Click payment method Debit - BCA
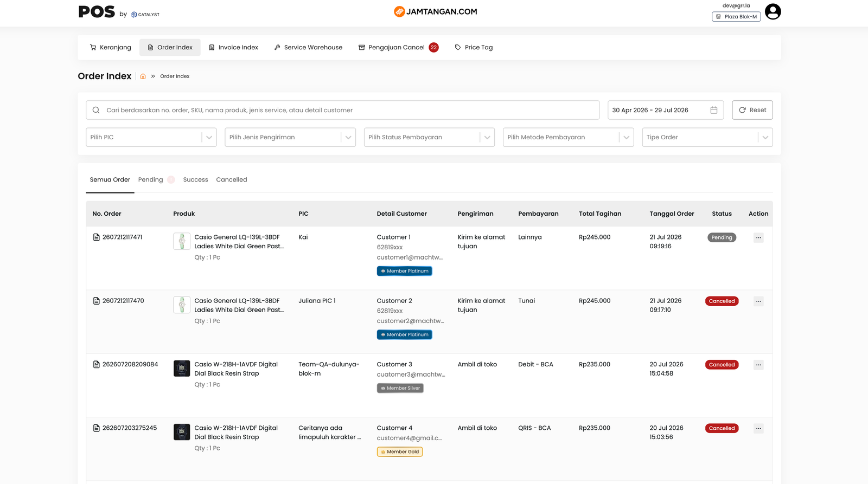The image size is (868, 484). [x=535, y=364]
